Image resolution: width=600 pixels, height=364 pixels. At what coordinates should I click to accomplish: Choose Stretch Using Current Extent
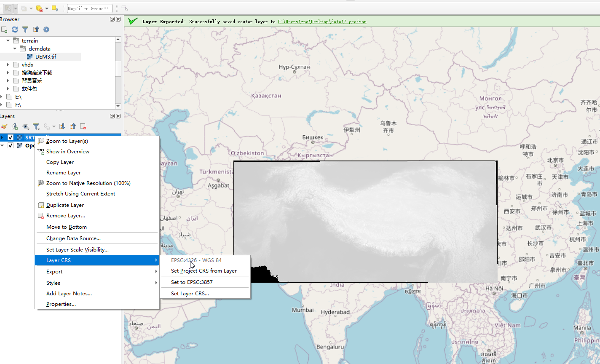click(x=97, y=194)
